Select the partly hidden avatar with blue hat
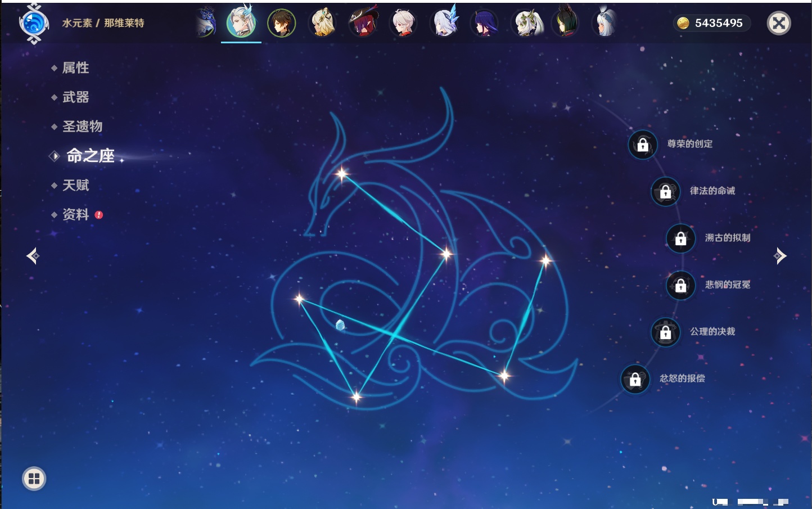Screen dimensions: 812x509 [x=206, y=23]
